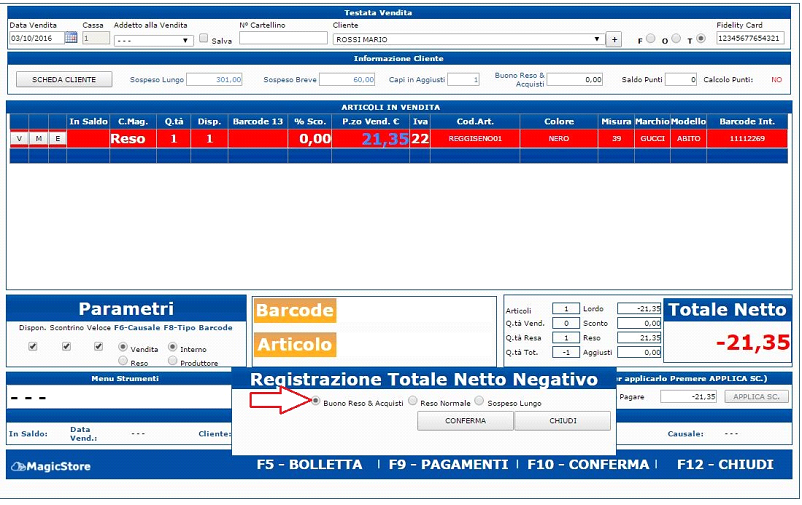Image resolution: width=802 pixels, height=505 pixels.
Task: Click the Saldo Punti field
Action: (x=681, y=79)
